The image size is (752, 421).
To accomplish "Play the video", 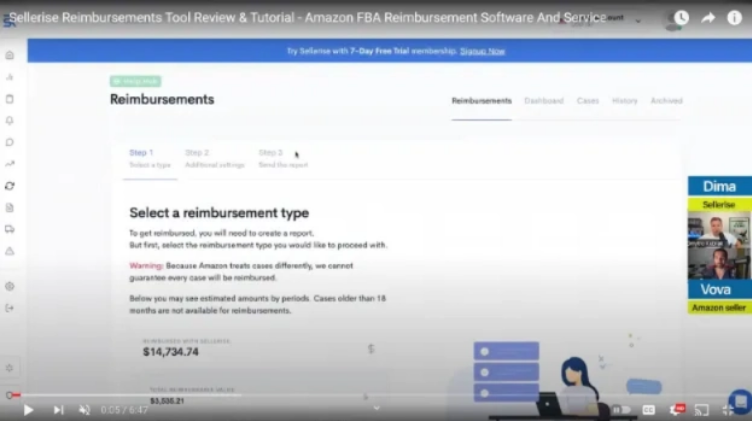I will pyautogui.click(x=28, y=410).
